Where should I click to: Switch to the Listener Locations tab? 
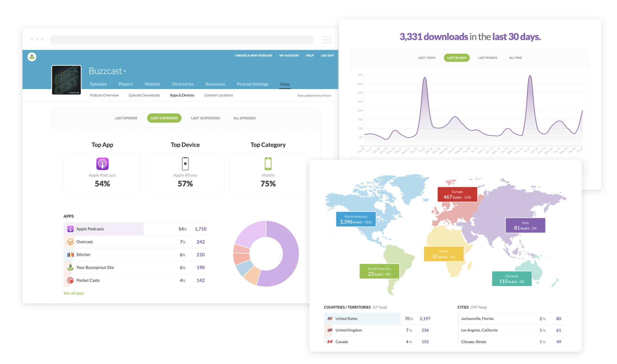tap(219, 95)
